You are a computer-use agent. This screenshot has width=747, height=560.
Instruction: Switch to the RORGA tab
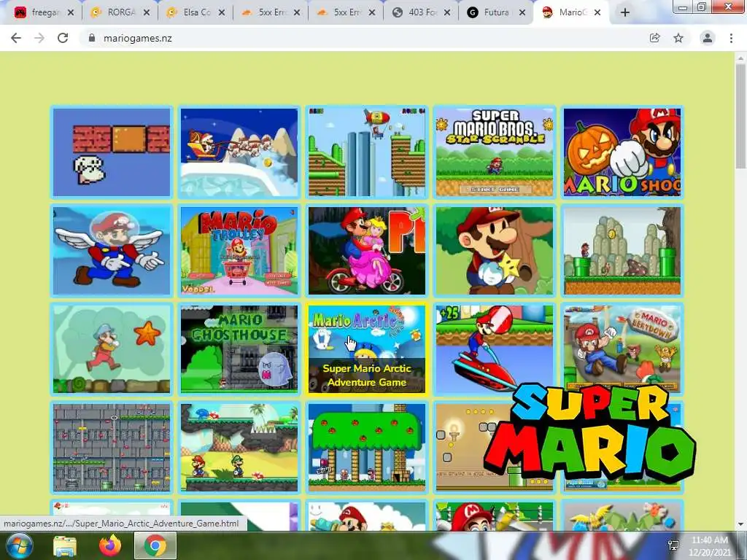(115, 13)
